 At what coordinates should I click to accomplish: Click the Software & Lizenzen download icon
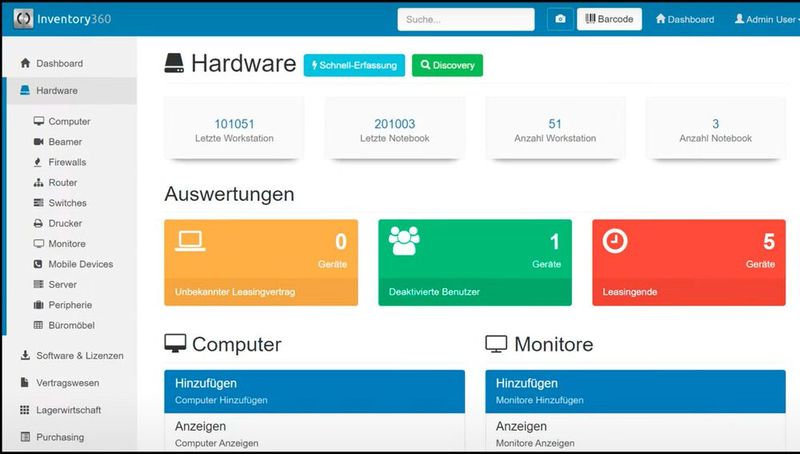tap(25, 355)
